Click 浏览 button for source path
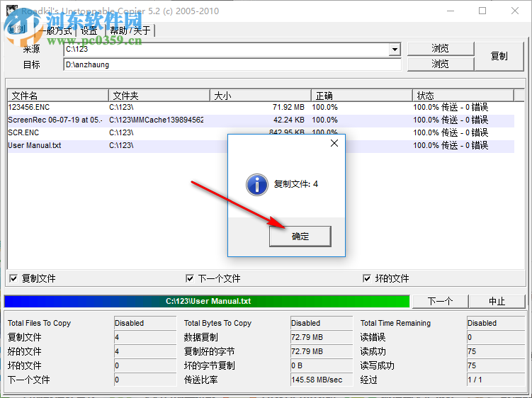 click(x=441, y=49)
